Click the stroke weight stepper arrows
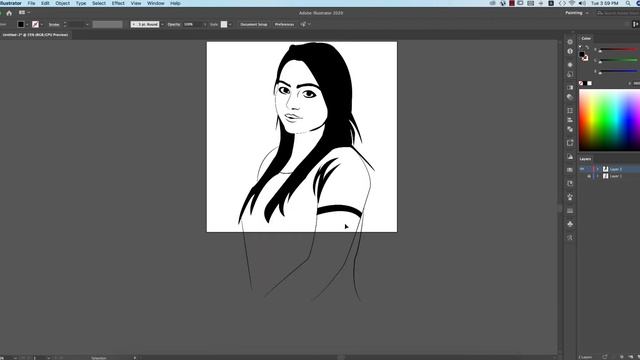The height and width of the screenshot is (360, 640). [65, 24]
